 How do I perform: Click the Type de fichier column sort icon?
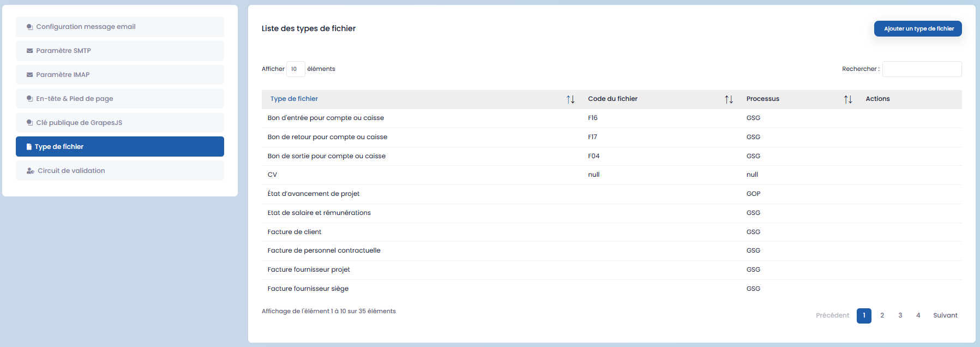click(x=570, y=99)
